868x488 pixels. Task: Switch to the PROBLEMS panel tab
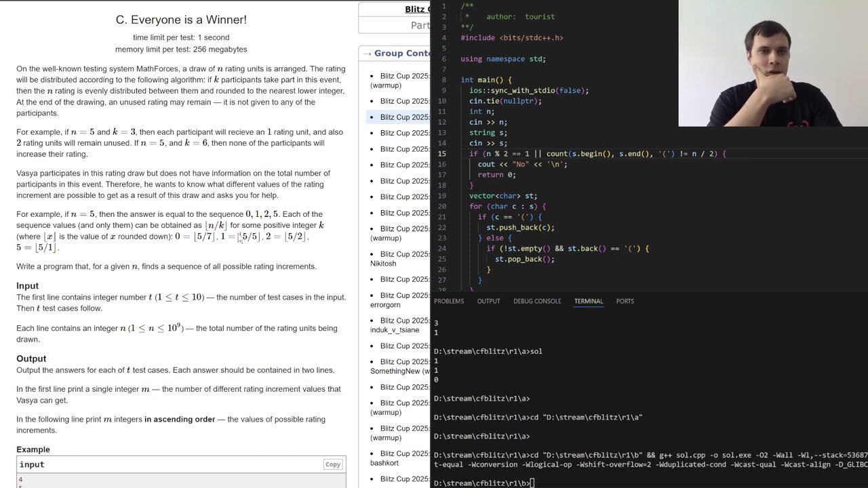(x=449, y=301)
